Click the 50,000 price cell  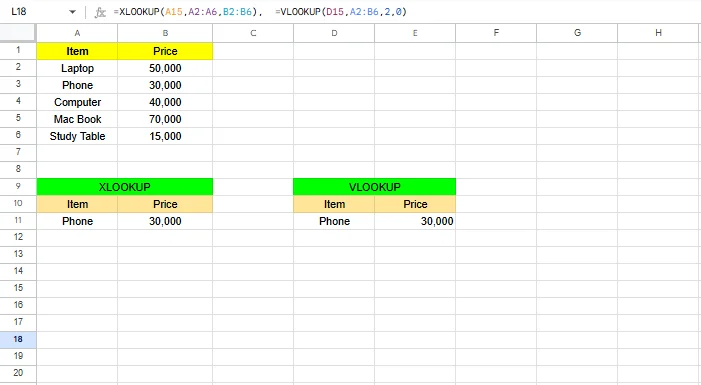(165, 68)
